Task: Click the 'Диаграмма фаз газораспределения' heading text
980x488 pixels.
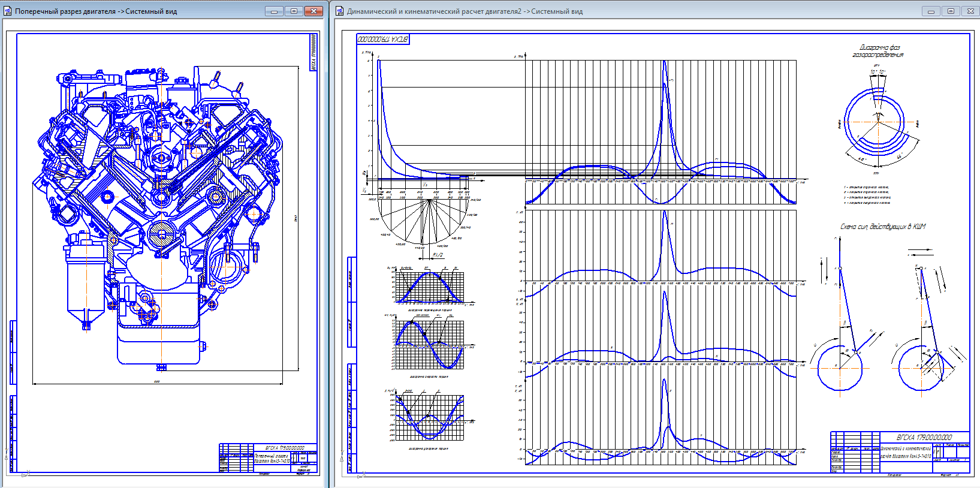Action: point(878,51)
